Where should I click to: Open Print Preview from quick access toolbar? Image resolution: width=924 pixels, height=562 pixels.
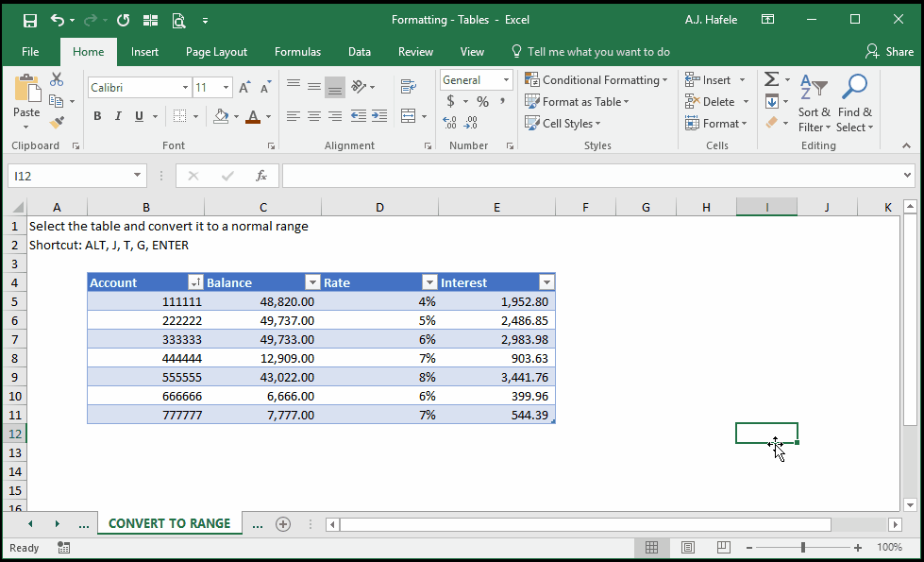click(178, 21)
